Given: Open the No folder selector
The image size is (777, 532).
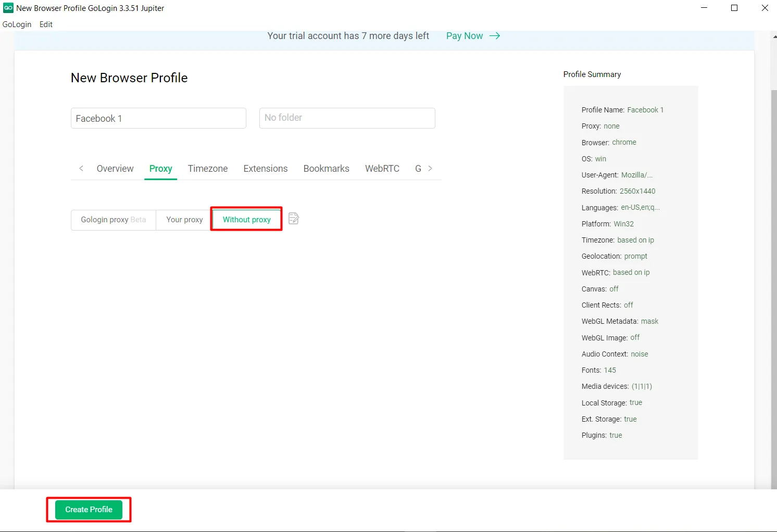Looking at the screenshot, I should (x=347, y=118).
